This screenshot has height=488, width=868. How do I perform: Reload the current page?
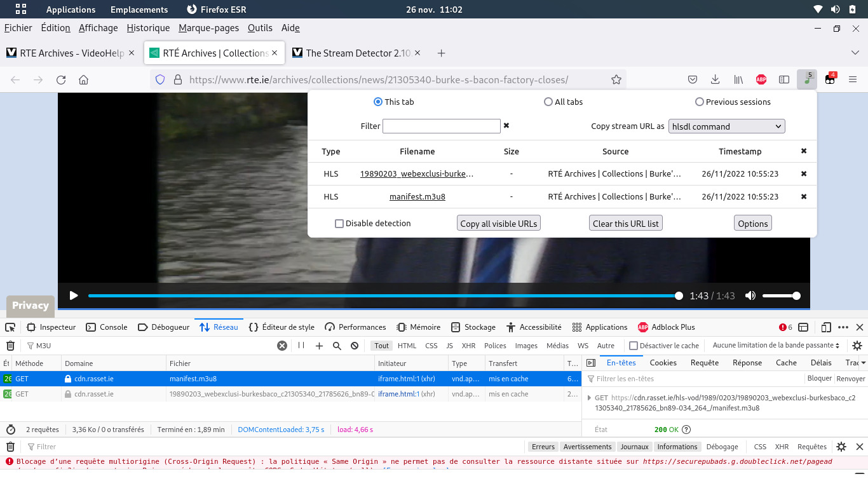tap(61, 79)
